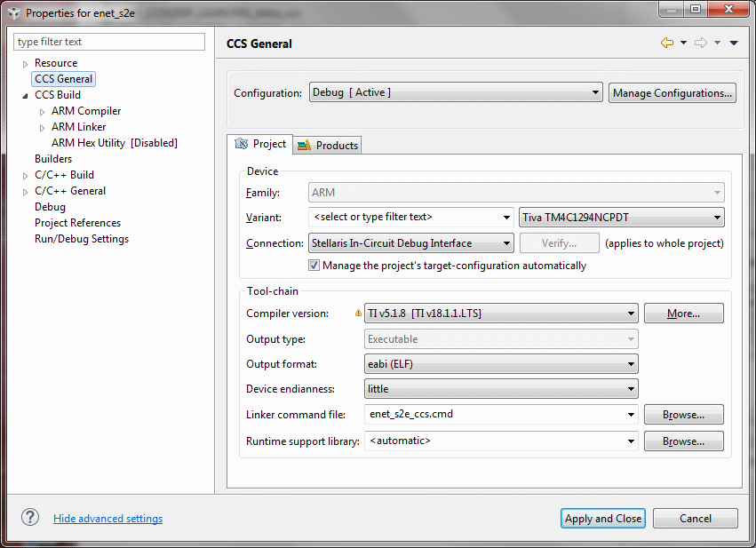Select the Project tab

(x=260, y=144)
